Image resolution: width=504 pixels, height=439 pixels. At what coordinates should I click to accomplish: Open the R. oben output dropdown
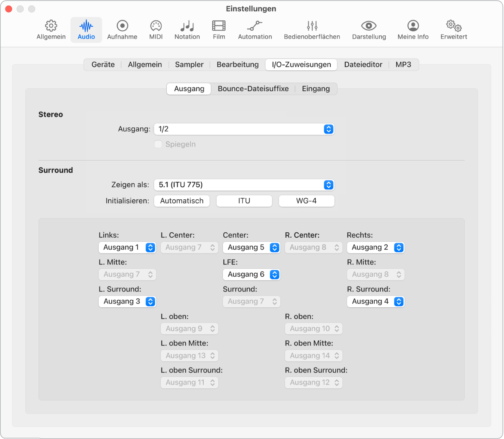click(x=314, y=329)
